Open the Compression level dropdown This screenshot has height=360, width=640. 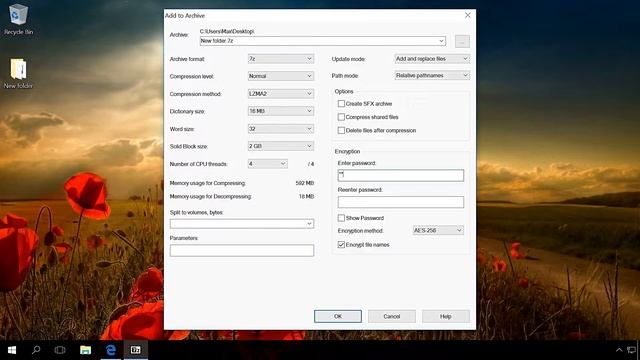click(281, 76)
